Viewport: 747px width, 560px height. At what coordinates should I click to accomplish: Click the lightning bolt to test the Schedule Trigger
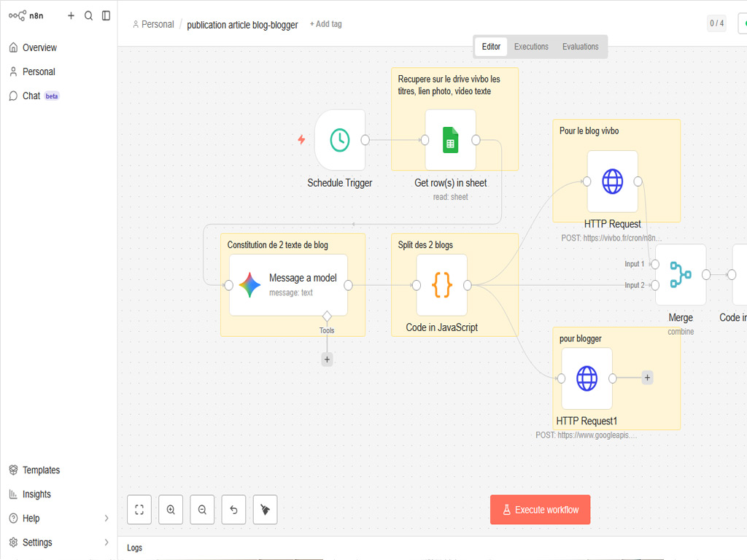(301, 140)
